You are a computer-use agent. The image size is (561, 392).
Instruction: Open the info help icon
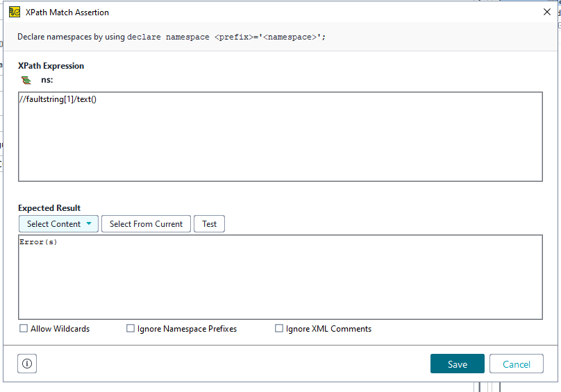27,364
